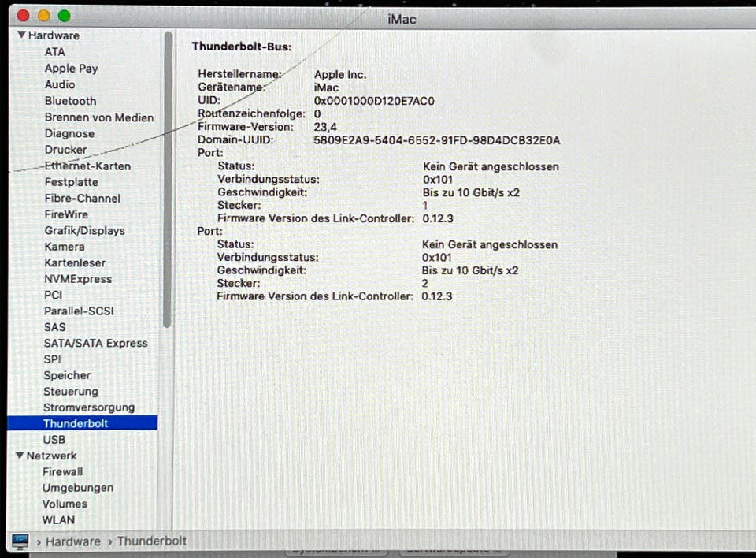756x558 pixels.
Task: Click the sidebar vertical scrollbar
Action: [x=167, y=180]
